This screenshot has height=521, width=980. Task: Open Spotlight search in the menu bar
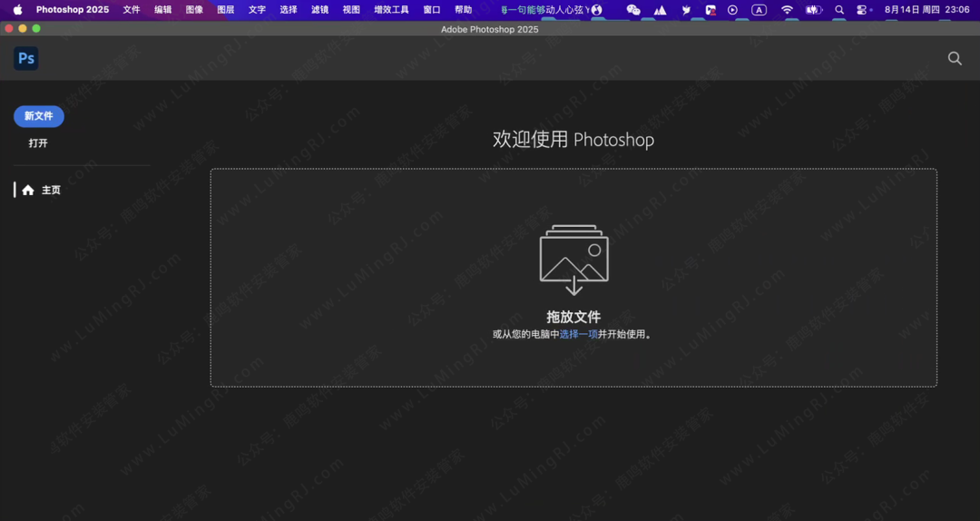pos(839,10)
